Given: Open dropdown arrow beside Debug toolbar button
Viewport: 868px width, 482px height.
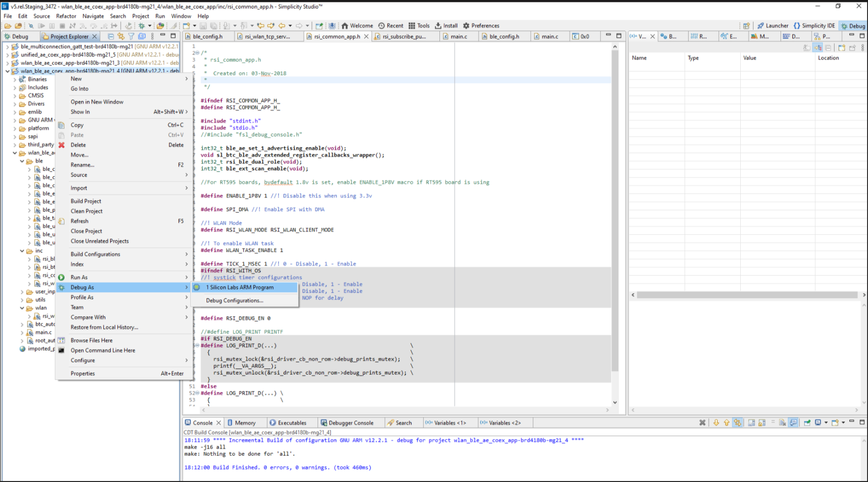Looking at the screenshot, I should tap(150, 26).
